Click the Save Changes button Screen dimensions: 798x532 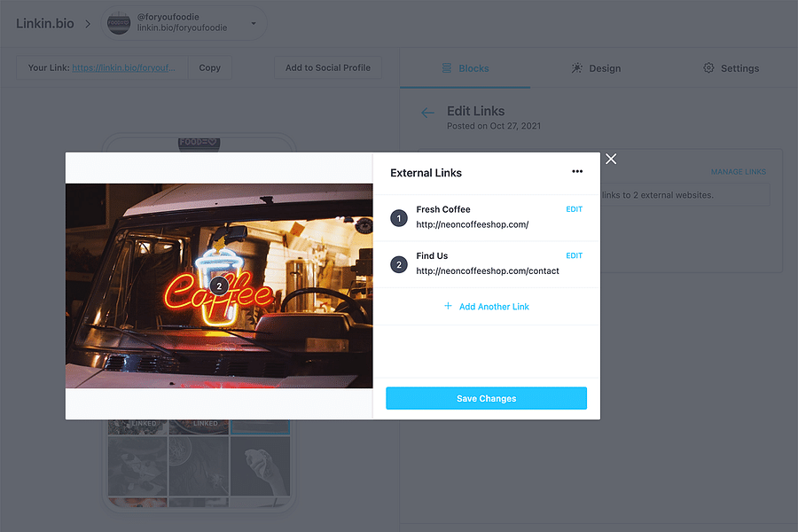(486, 398)
